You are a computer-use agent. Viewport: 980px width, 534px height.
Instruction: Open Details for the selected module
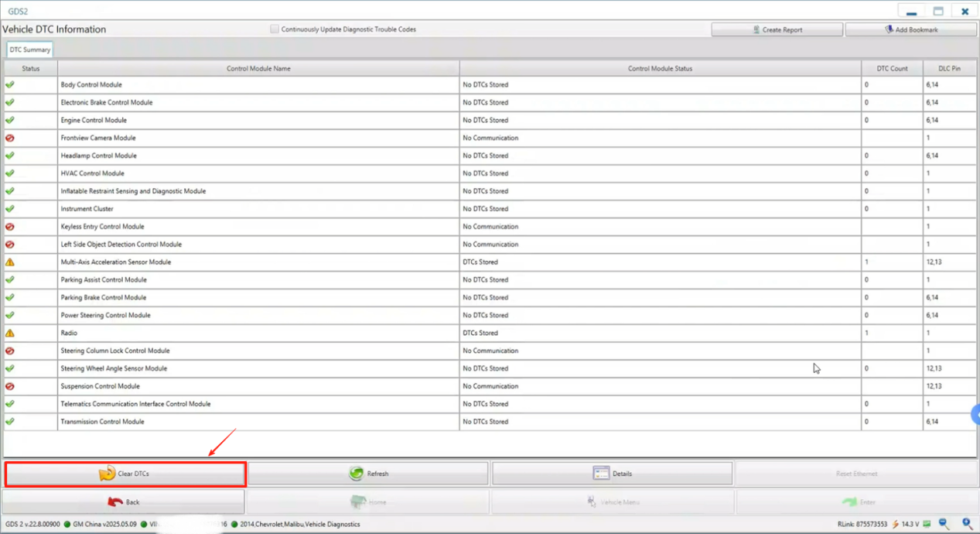pyautogui.click(x=612, y=474)
